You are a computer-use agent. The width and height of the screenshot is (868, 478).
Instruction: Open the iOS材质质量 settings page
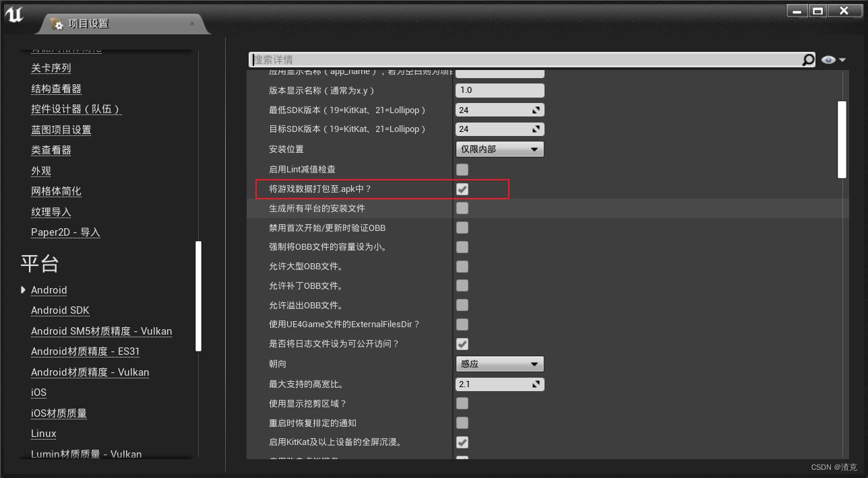point(57,413)
